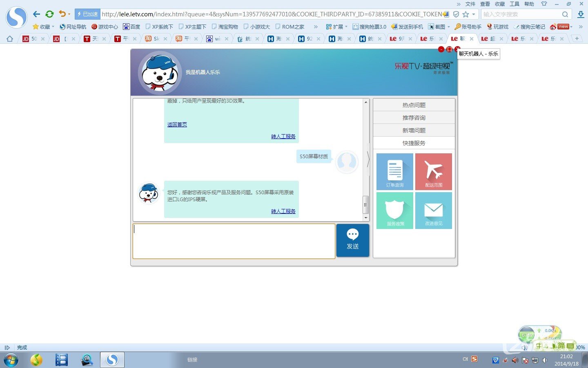Open the 玩游戏 toolbar item
Viewport: 588px width, 368px height.
pos(497,27)
